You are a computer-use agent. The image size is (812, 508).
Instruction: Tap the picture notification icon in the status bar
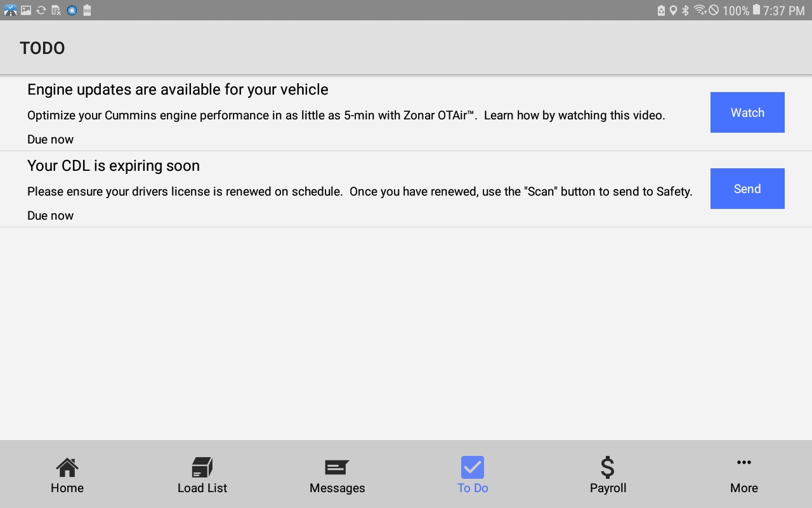coord(26,10)
